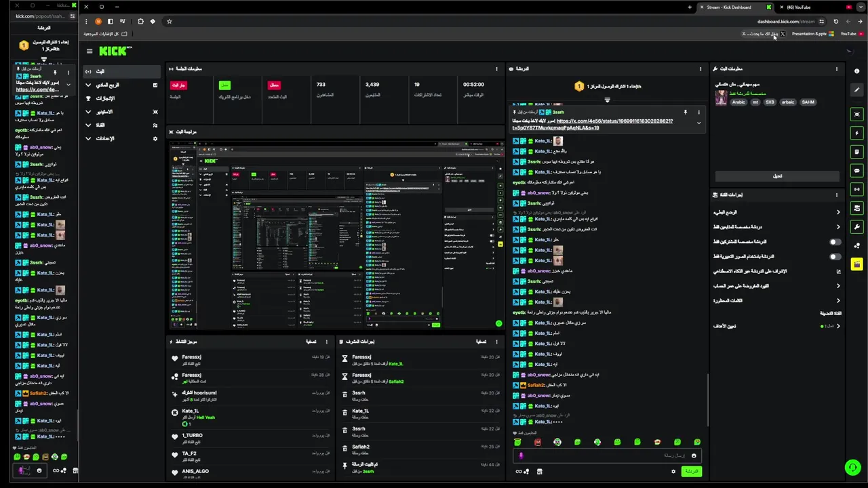Expand account age restrictions option
868x488 pixels.
(776, 286)
